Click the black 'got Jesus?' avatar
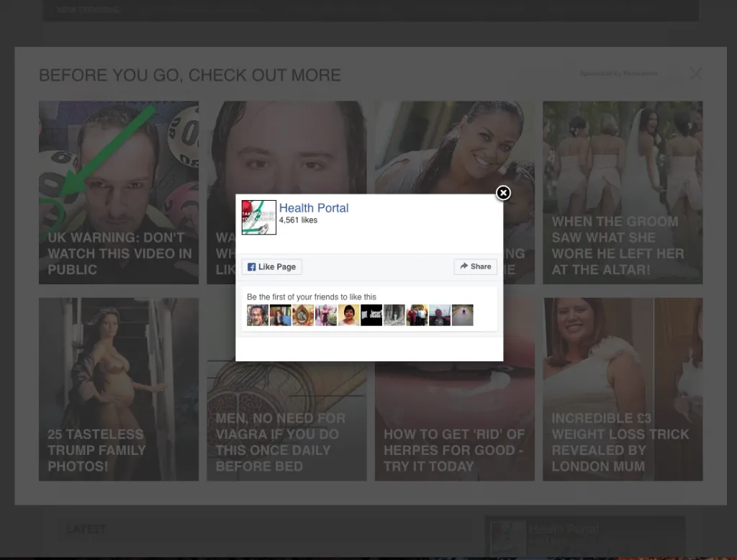The height and width of the screenshot is (560, 737). [371, 315]
